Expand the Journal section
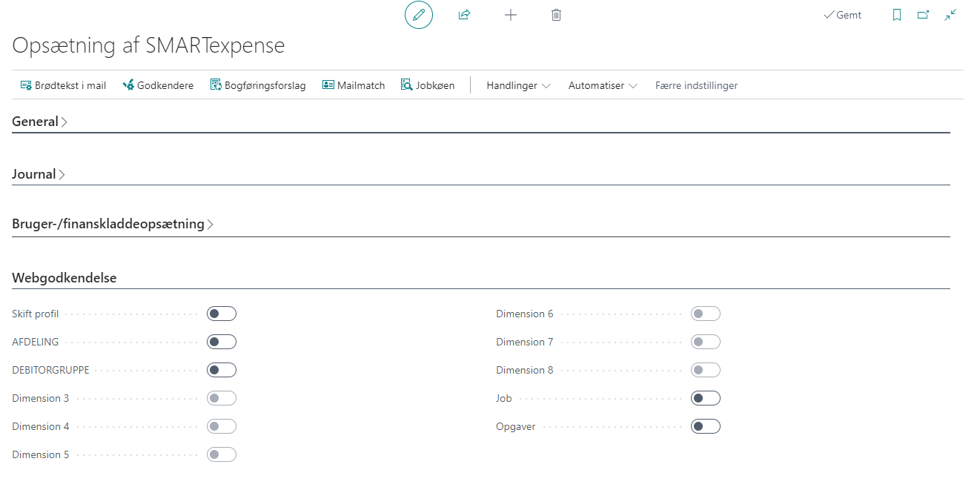Screen dimensions: 980x490 (39, 174)
